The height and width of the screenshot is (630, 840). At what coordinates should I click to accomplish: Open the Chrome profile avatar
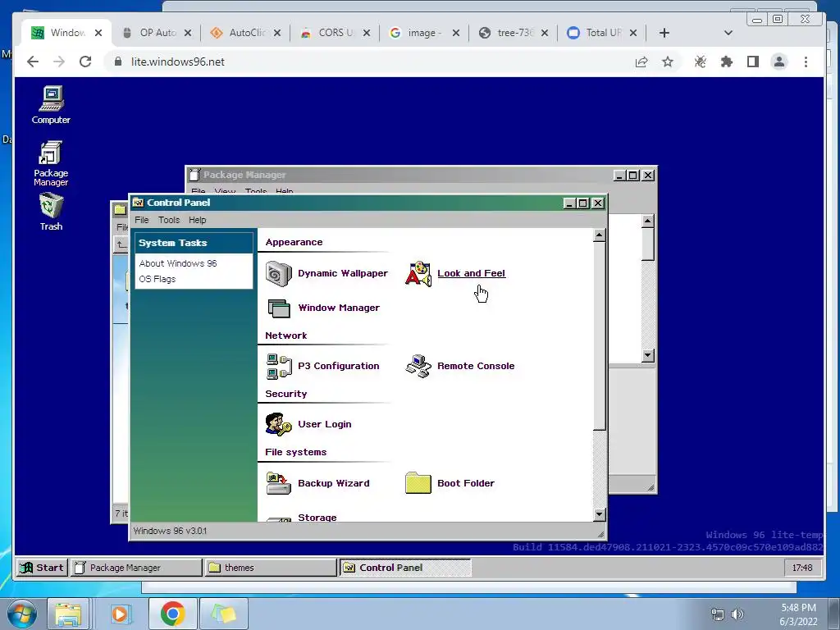click(779, 62)
